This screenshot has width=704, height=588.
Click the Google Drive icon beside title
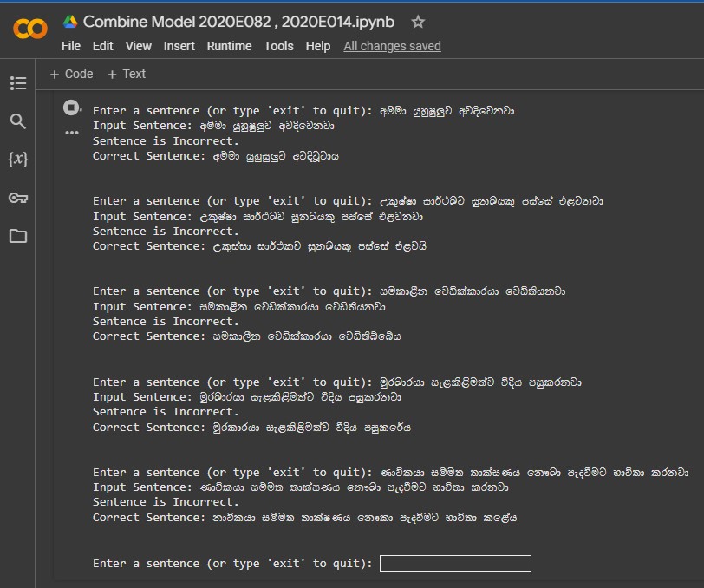(x=70, y=22)
